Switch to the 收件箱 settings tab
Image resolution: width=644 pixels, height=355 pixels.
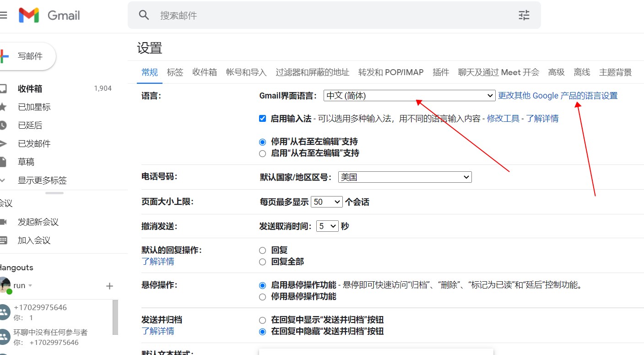(x=205, y=72)
